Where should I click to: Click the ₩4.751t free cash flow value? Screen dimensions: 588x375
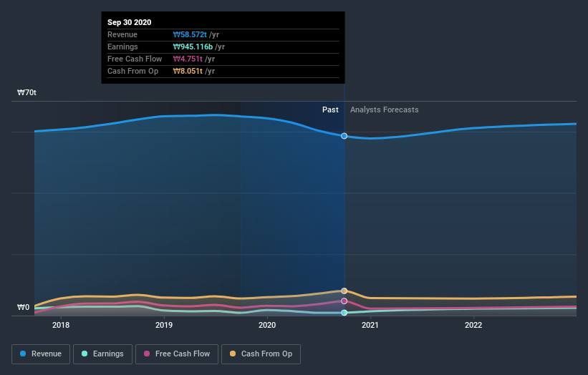(x=188, y=59)
